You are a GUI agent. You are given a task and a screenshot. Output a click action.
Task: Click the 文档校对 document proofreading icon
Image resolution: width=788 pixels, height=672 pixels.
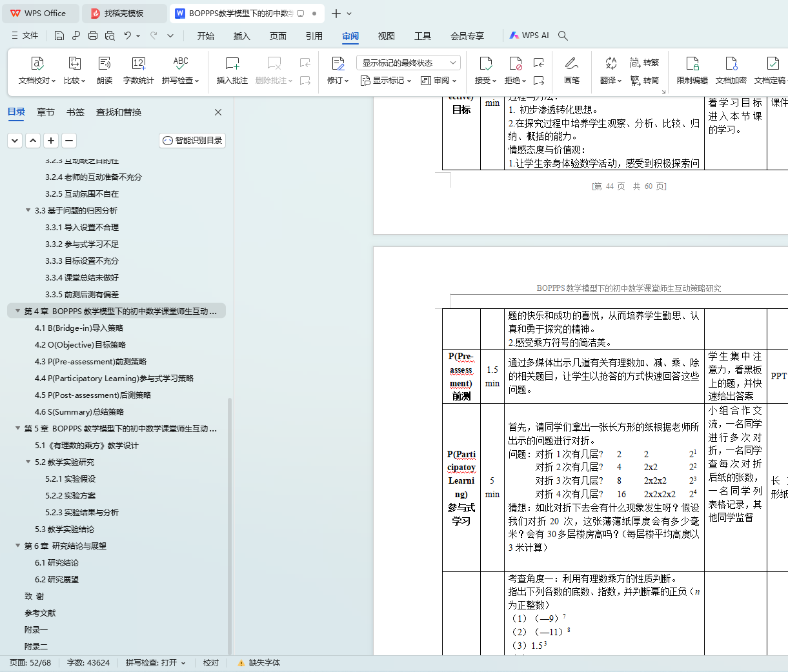point(37,63)
